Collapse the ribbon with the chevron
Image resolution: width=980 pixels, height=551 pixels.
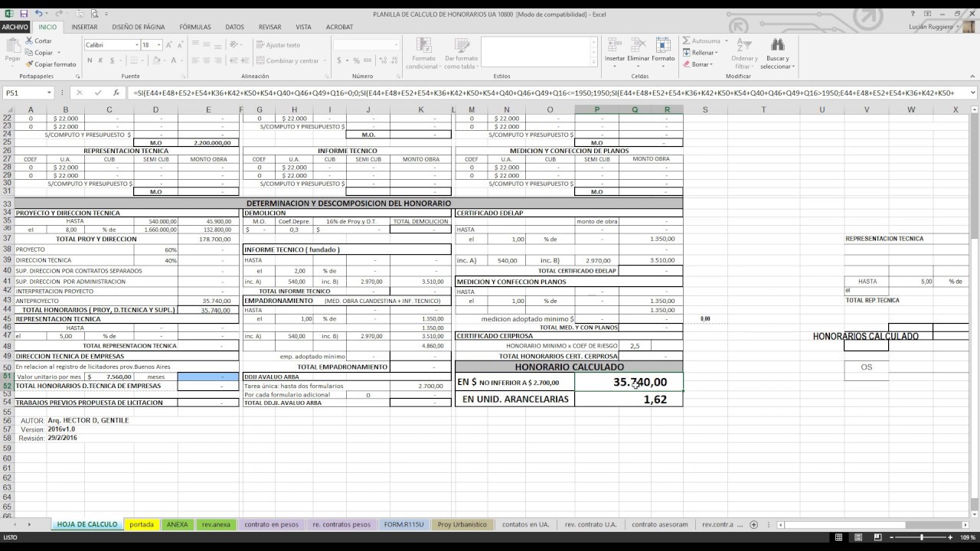click(972, 77)
